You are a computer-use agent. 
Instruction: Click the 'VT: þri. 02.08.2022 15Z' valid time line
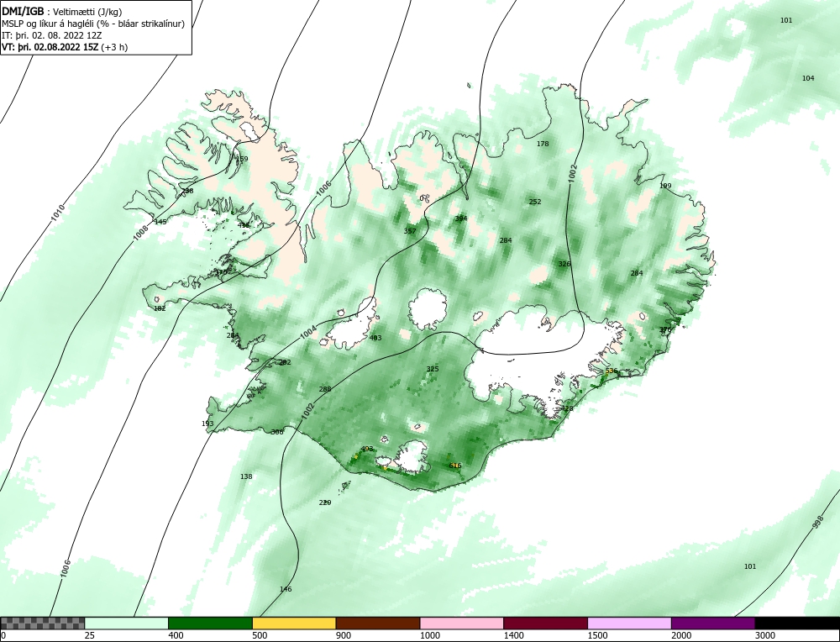pos(65,46)
